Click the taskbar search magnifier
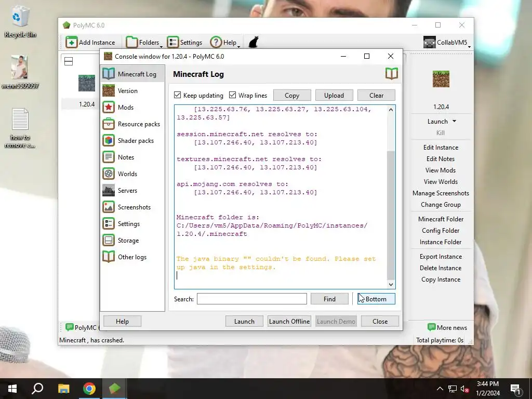The height and width of the screenshot is (399, 532). [37, 389]
